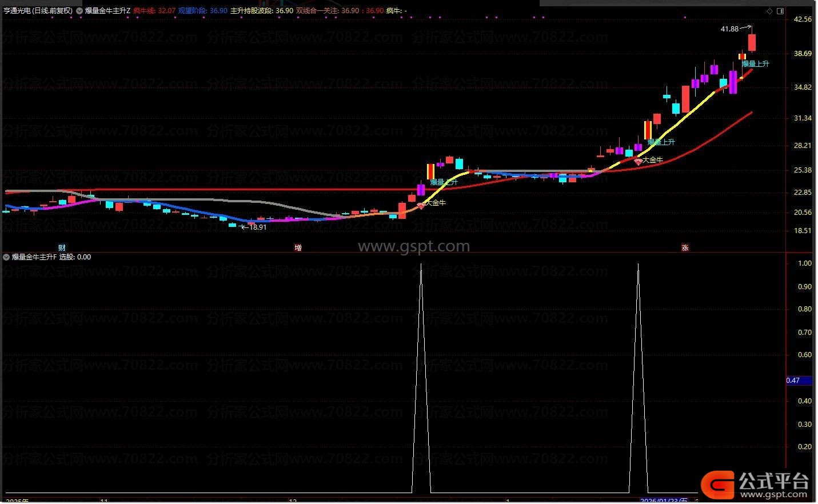The width and height of the screenshot is (818, 504).
Task: Expand the 爆量金牛主升F sub-chart dropdown
Action: point(6,257)
